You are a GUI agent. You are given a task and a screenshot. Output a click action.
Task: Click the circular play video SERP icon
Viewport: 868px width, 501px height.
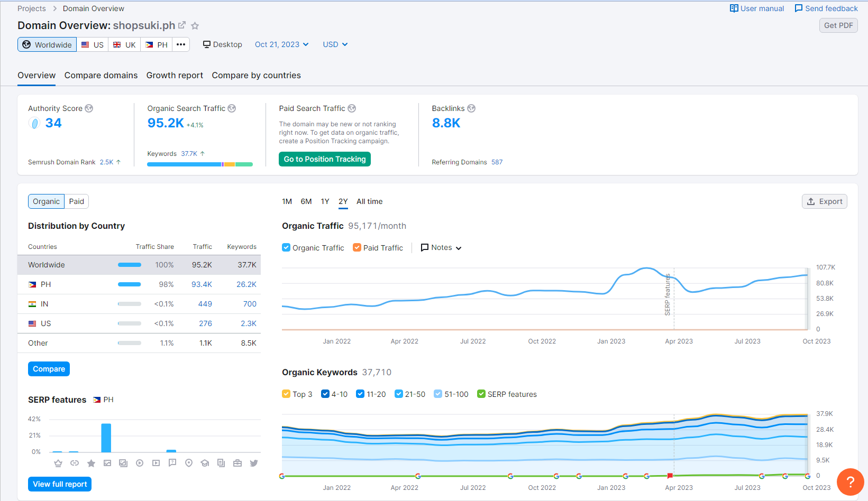tap(140, 463)
